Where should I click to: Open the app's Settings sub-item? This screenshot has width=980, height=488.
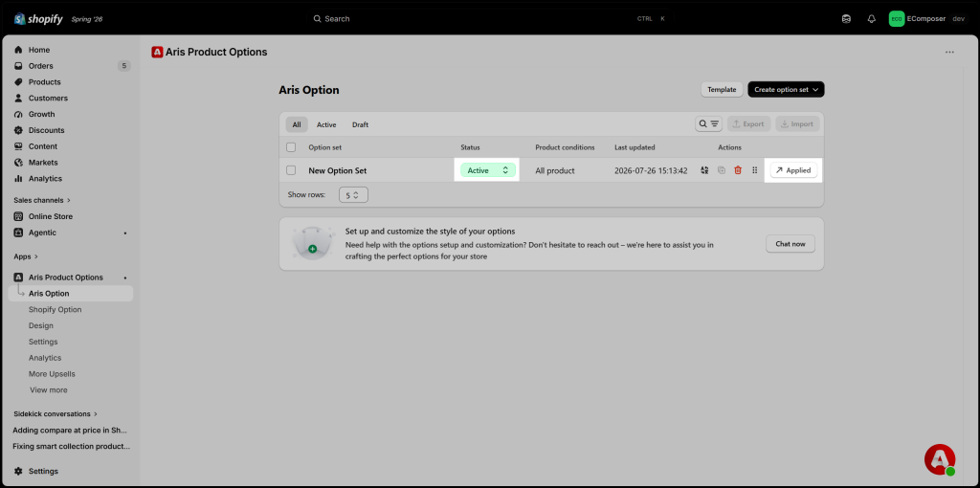[x=43, y=342]
